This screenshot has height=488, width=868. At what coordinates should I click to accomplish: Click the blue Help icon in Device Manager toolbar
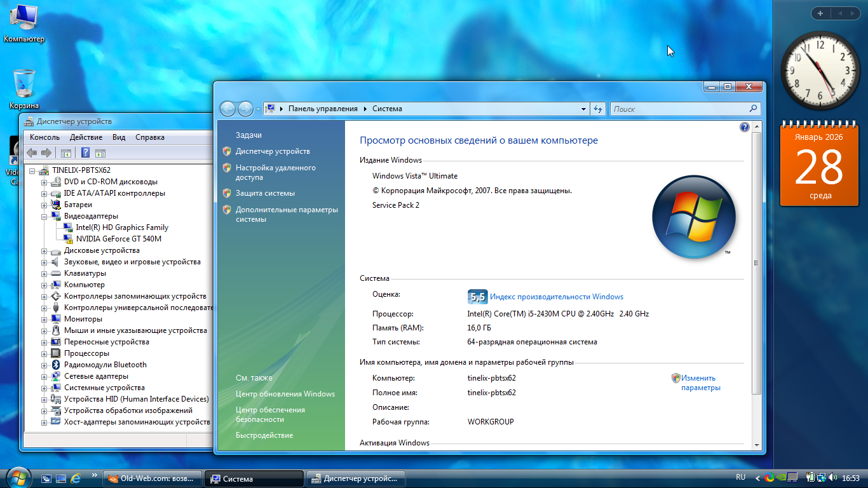coord(85,152)
